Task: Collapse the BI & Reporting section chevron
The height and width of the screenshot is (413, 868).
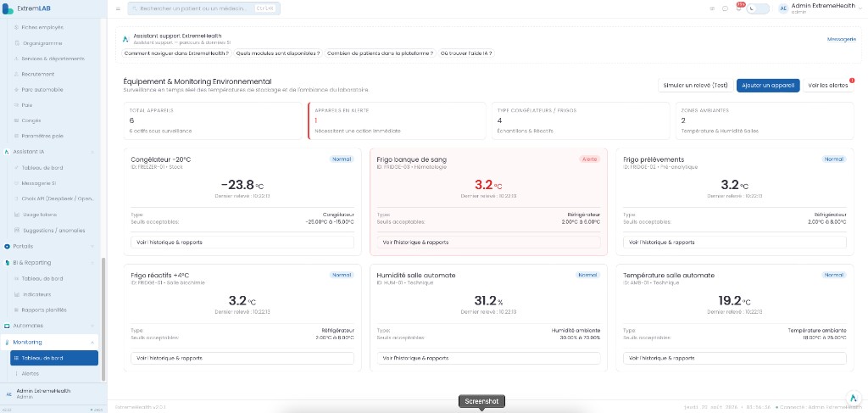Action: point(92,262)
